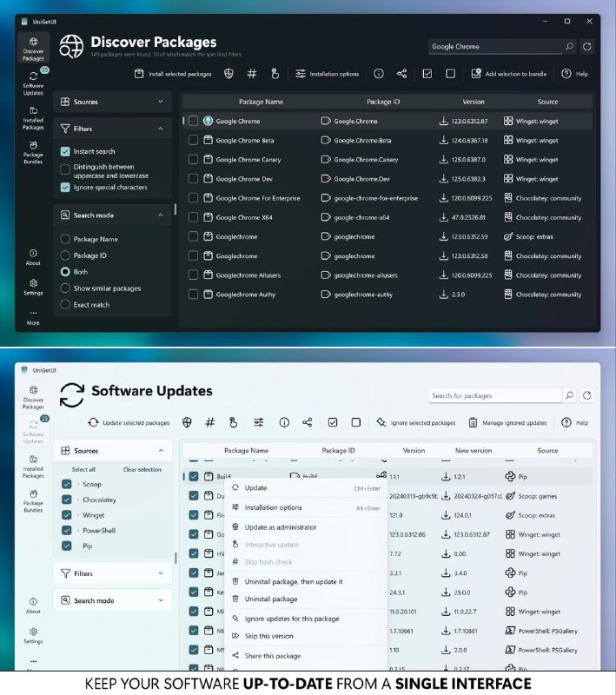Click the share icon in Discover Packages toolbar
The width and height of the screenshot is (616, 695).
coord(402,74)
